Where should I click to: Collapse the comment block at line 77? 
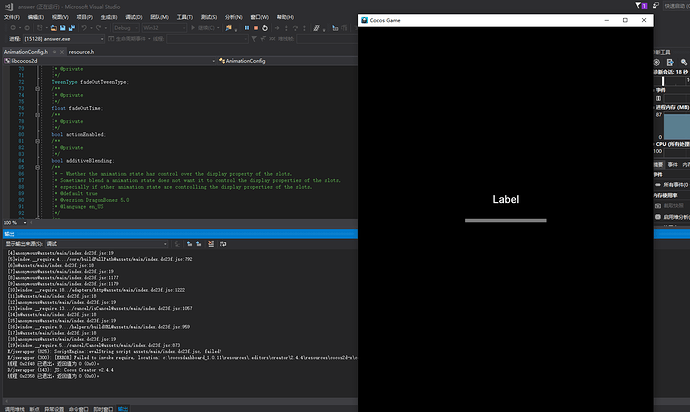(37, 115)
